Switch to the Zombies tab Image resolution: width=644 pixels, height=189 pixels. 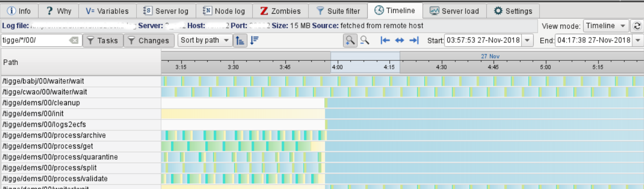(281, 11)
